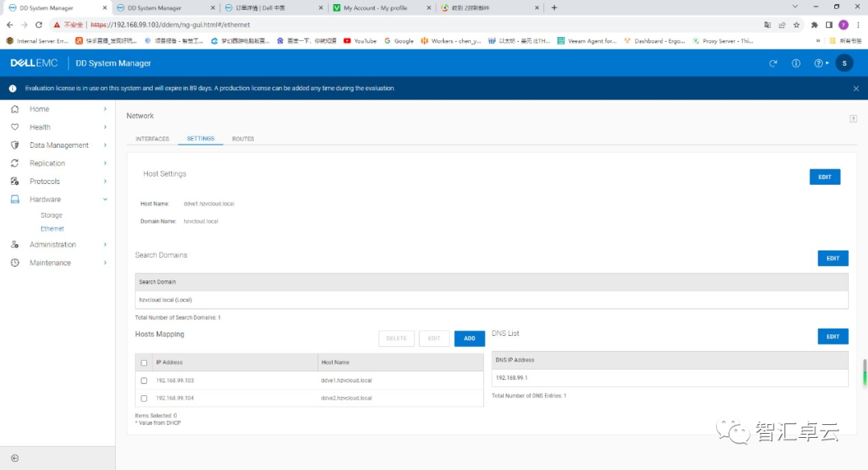The width and height of the screenshot is (868, 470).
Task: Click the Replication sync icon
Action: point(15,163)
